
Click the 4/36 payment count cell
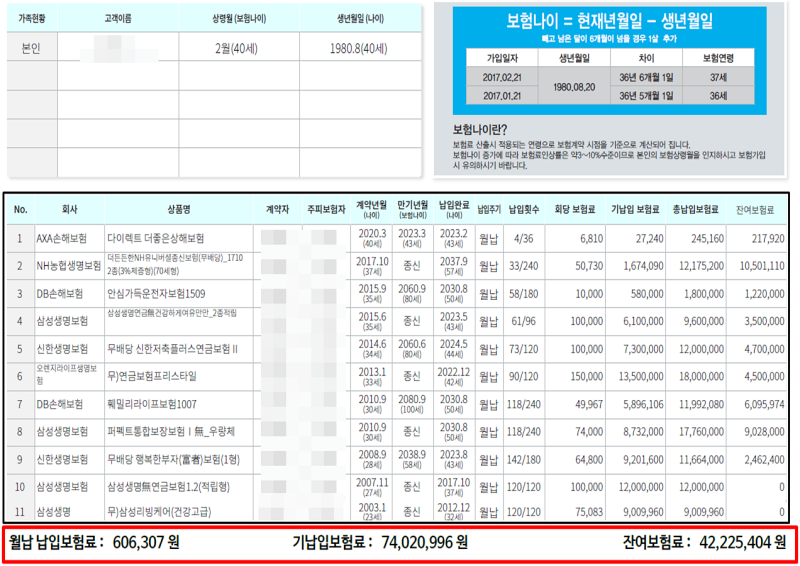(x=523, y=238)
